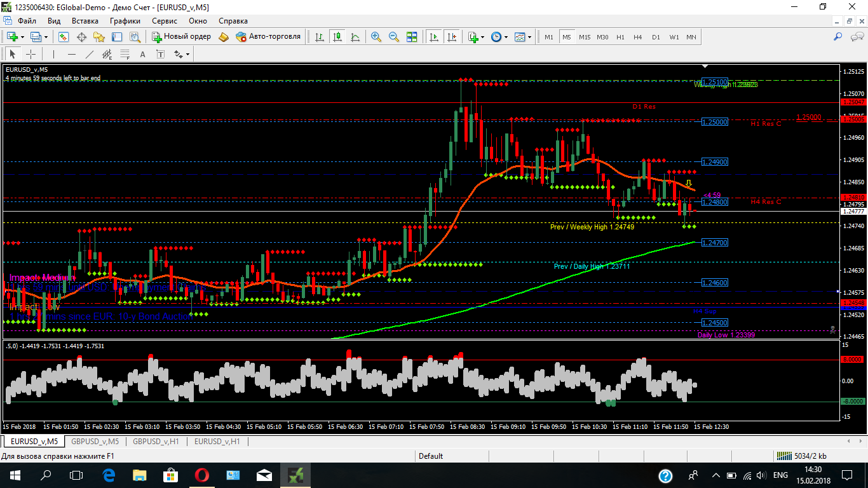Image resolution: width=868 pixels, height=488 pixels.
Task: Select the crosshair tool
Action: tap(31, 54)
